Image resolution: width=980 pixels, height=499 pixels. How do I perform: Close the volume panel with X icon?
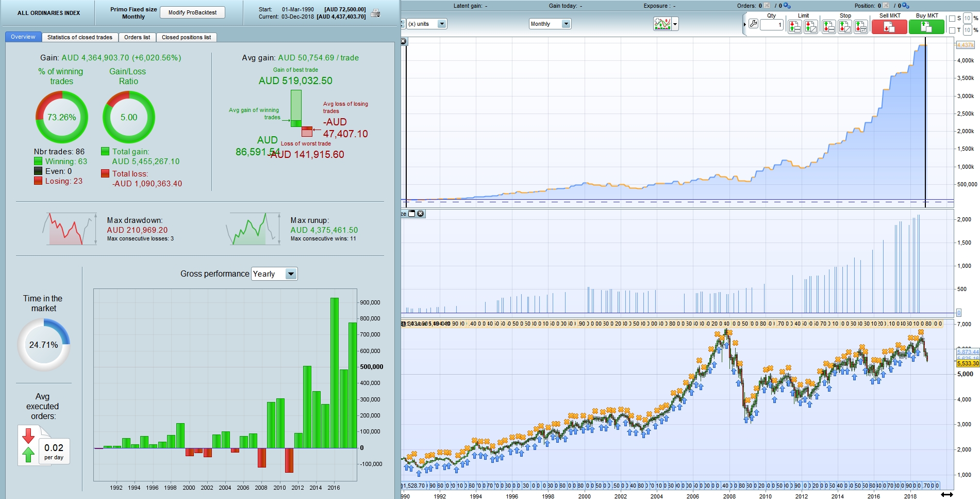click(421, 214)
